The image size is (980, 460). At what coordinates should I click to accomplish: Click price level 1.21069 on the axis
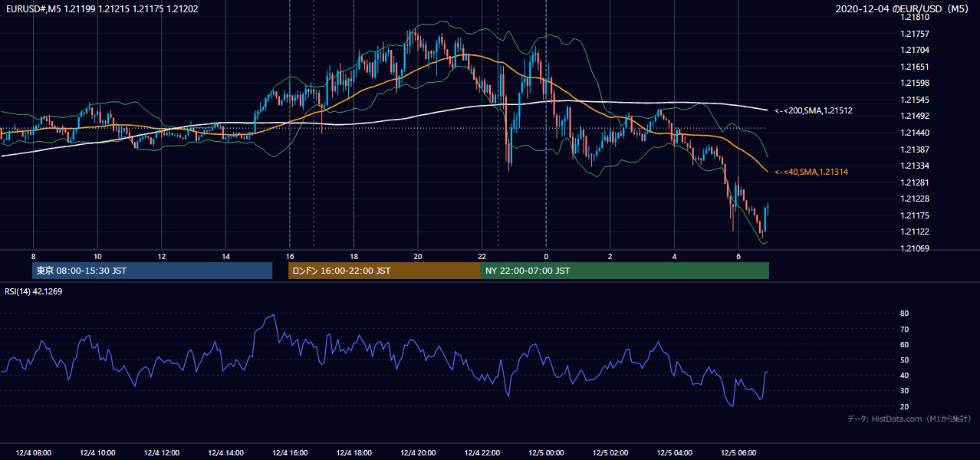[915, 248]
